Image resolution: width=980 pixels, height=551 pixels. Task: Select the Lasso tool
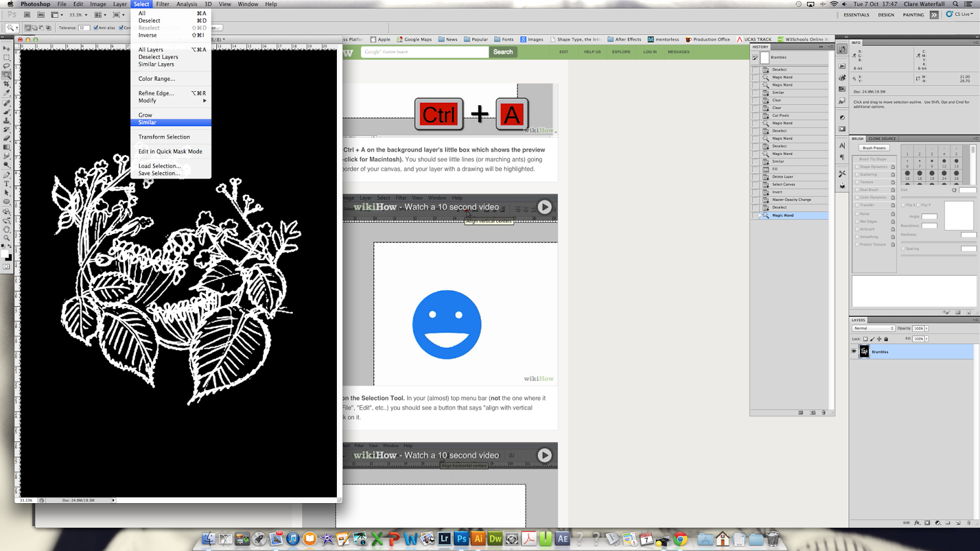click(7, 66)
